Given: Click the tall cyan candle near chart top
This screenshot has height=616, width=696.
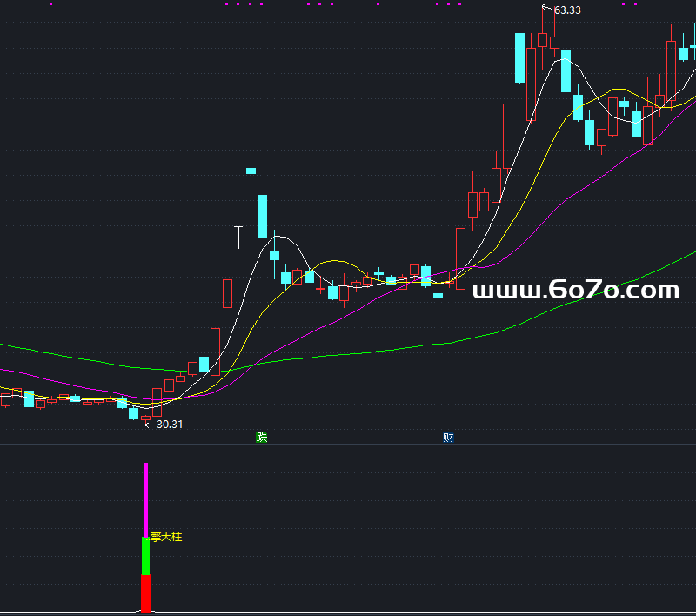Looking at the screenshot, I should (519, 57).
